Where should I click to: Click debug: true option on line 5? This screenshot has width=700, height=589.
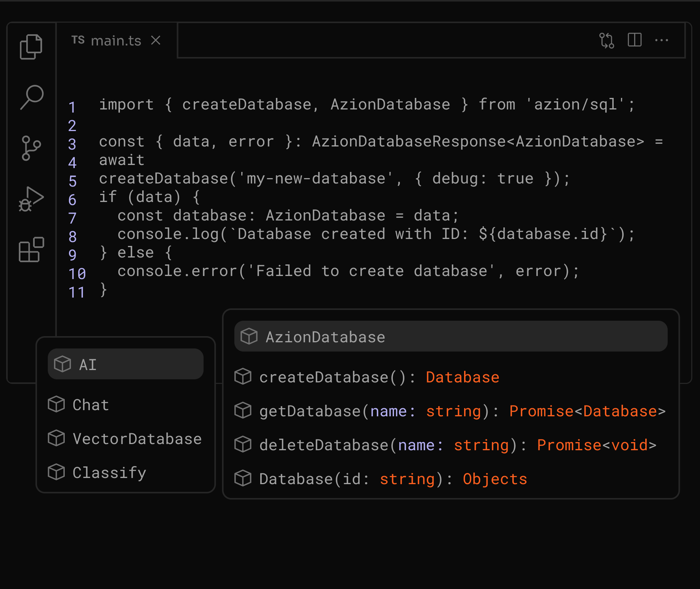pos(483,178)
